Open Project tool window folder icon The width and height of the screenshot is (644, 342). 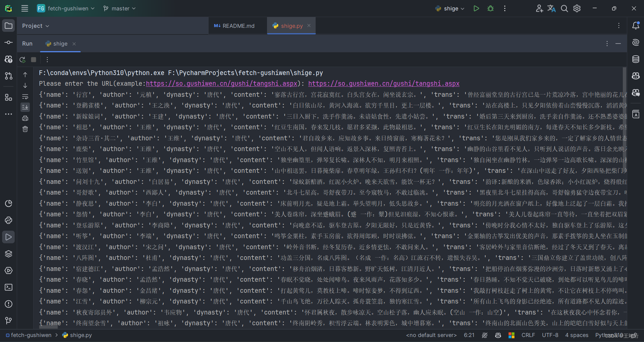point(9,26)
